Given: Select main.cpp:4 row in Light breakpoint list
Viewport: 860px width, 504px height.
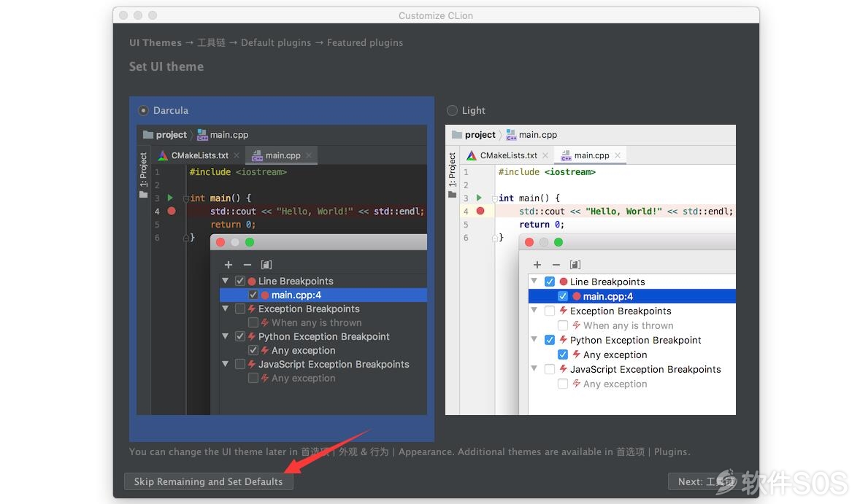Looking at the screenshot, I should pos(631,296).
